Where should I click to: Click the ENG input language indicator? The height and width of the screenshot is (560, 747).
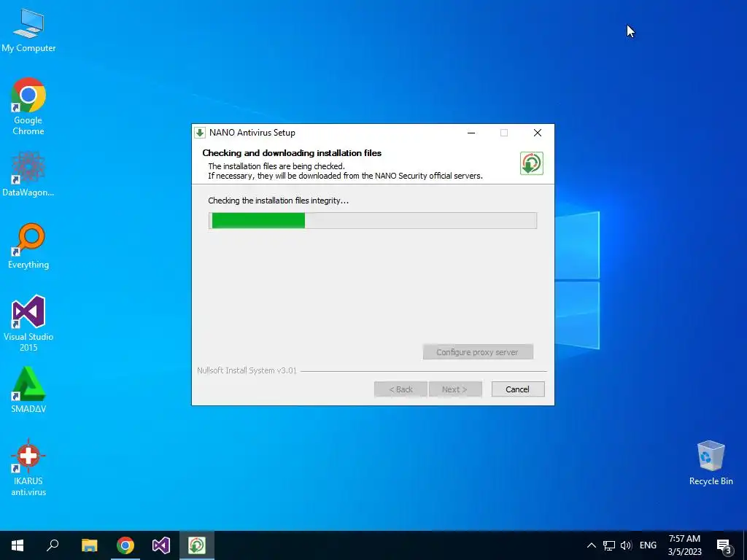(x=648, y=545)
